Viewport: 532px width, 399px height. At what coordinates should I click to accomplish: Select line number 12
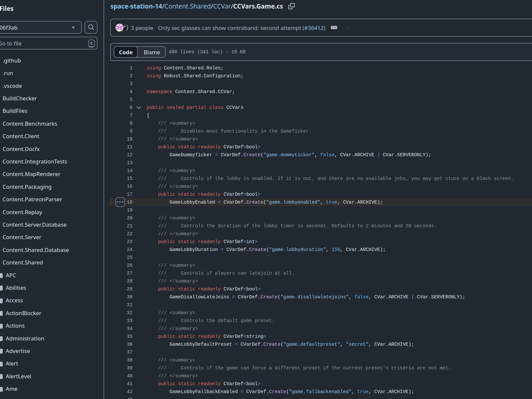point(130,155)
